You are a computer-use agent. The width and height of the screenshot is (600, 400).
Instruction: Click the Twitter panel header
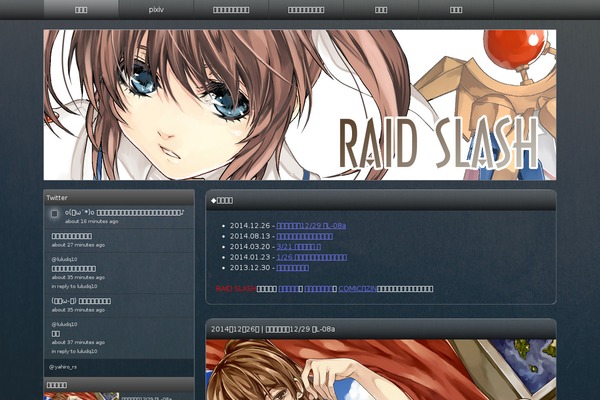pos(119,198)
